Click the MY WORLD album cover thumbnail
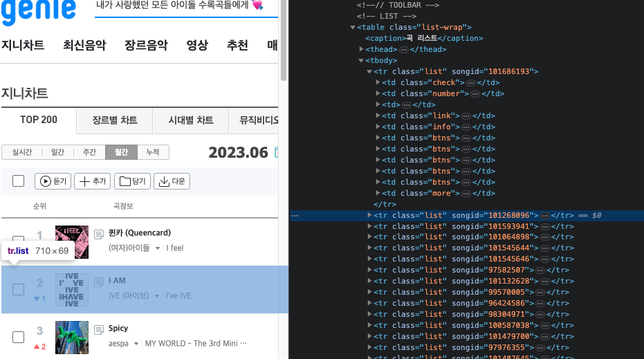This screenshot has width=644, height=359. coord(72,338)
